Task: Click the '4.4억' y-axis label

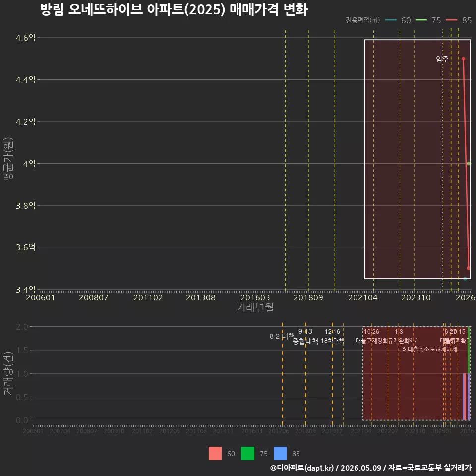Action: pyautogui.click(x=25, y=79)
